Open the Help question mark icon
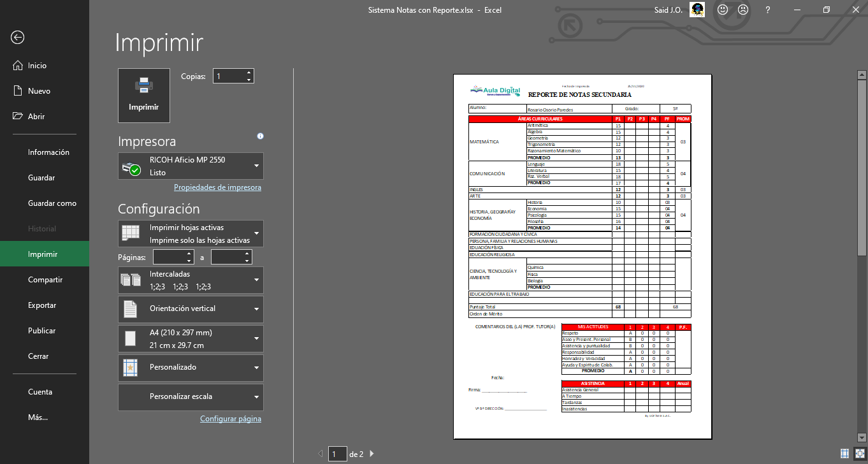Viewport: 868px width, 464px height. click(768, 10)
